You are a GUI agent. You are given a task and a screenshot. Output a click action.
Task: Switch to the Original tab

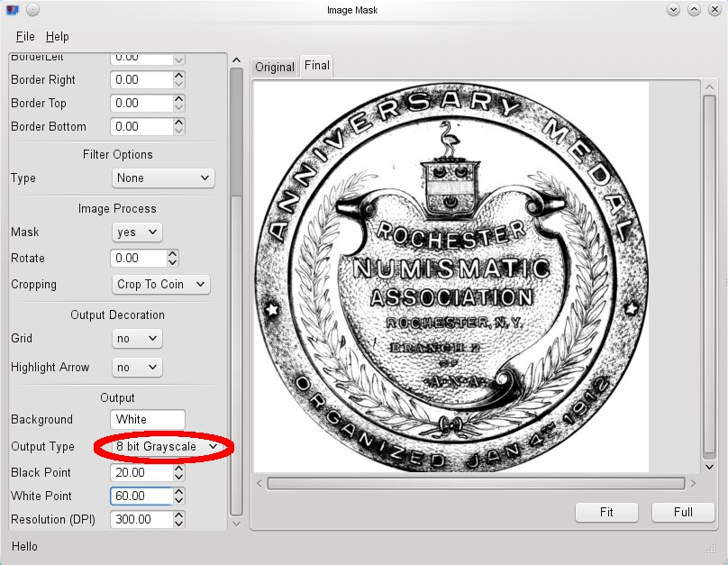[275, 68]
